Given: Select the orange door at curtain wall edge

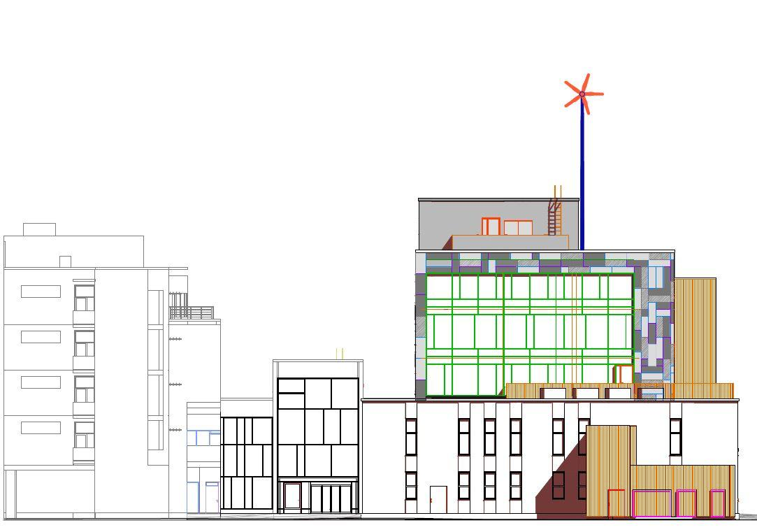Looking at the screenshot, I should [x=625, y=375].
